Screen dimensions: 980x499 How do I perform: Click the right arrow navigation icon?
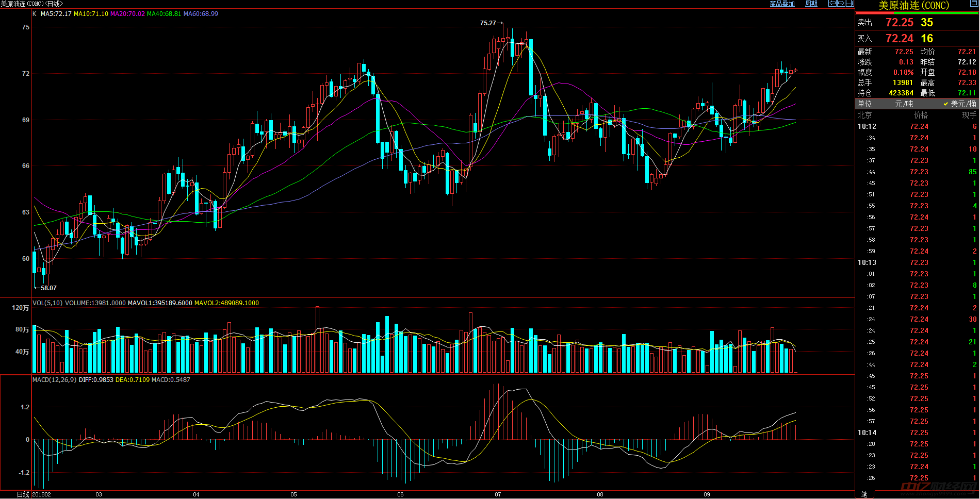click(x=841, y=4)
